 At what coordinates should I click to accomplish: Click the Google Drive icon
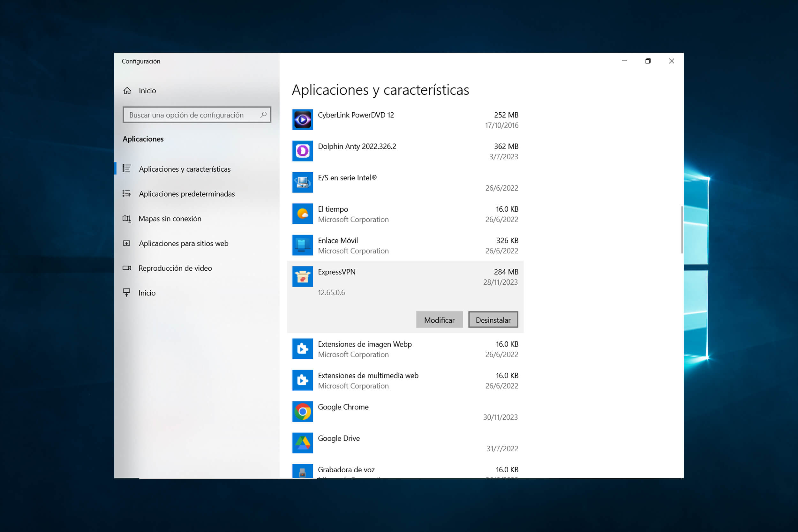coord(303,443)
